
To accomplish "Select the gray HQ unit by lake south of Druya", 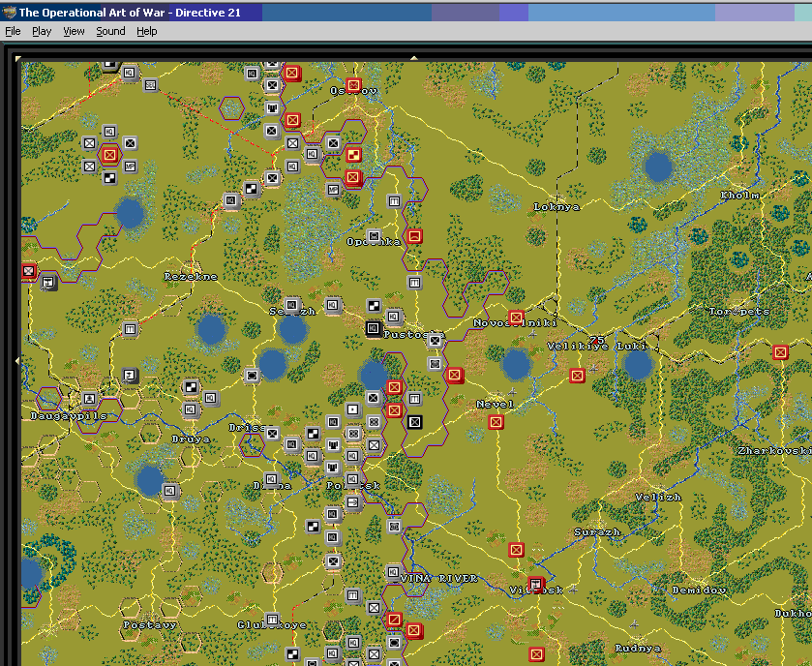I will (x=170, y=491).
